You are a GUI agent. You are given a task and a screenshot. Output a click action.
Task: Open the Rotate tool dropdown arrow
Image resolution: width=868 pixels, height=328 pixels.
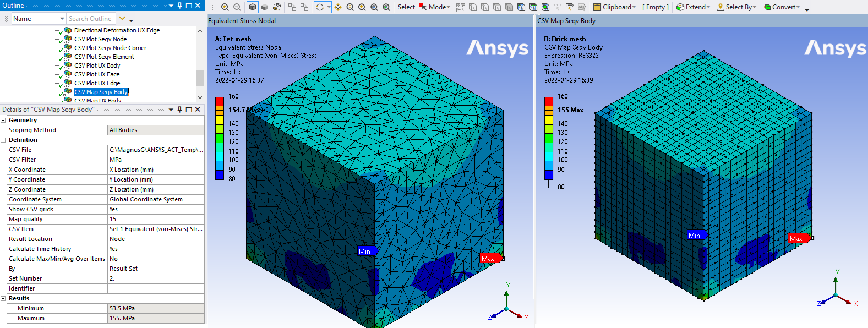329,7
